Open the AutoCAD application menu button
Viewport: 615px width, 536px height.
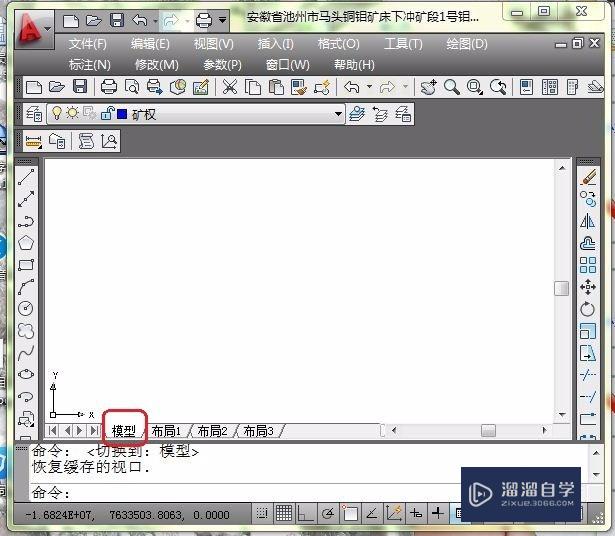33,30
